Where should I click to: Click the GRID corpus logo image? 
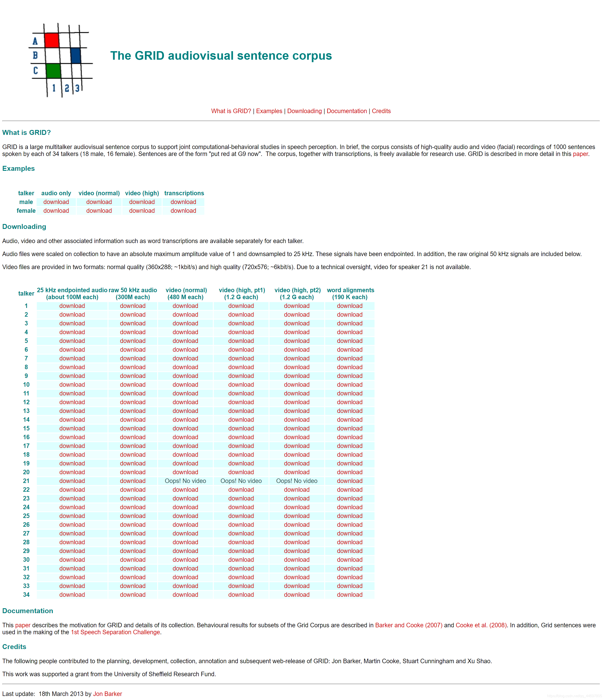pos(61,60)
